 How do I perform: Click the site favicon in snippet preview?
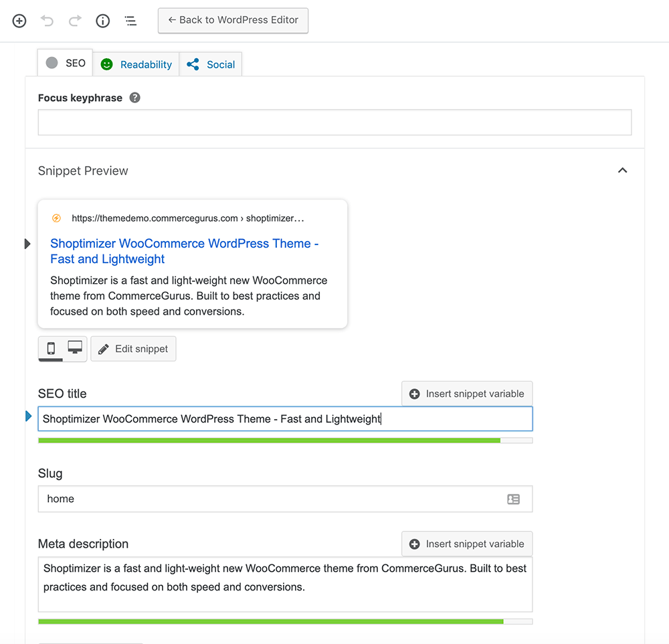click(x=56, y=218)
